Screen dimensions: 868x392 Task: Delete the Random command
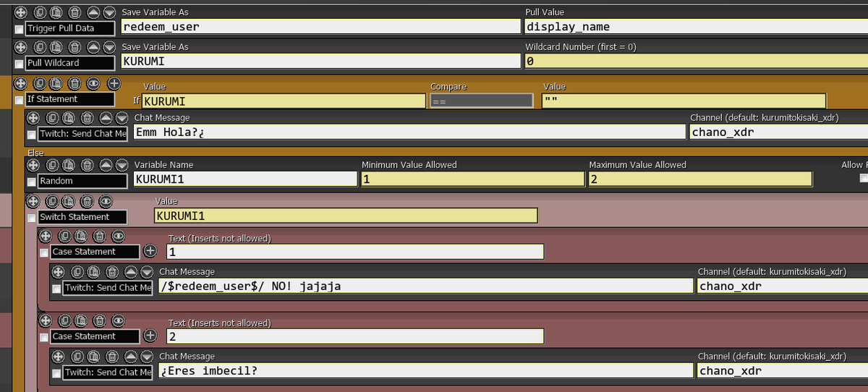coord(87,165)
